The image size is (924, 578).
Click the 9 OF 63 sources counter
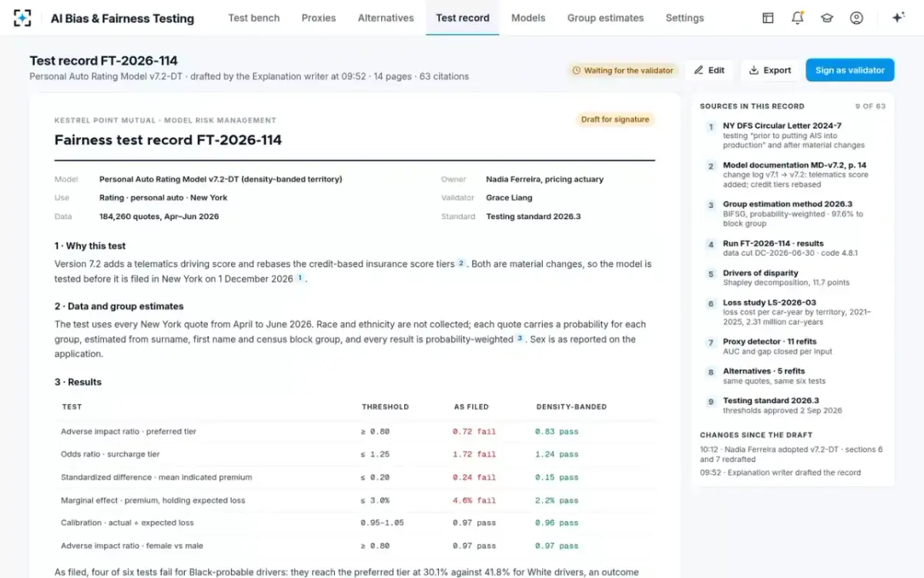pos(870,106)
